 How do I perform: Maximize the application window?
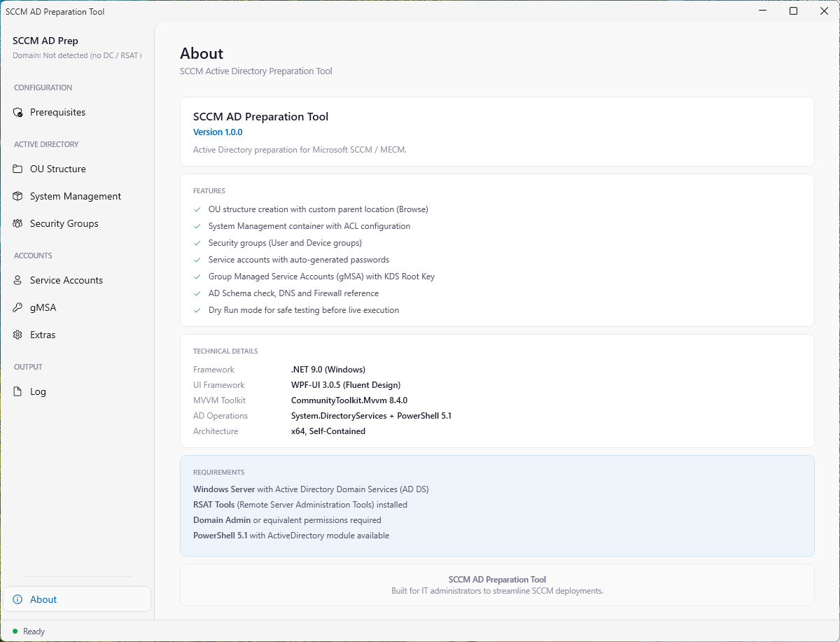tap(793, 11)
